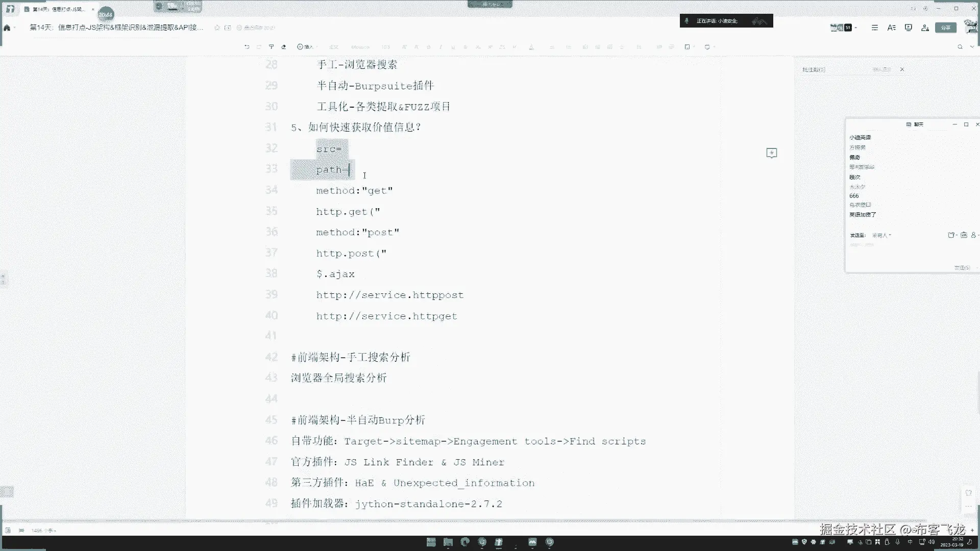980x551 pixels.
Task: Click the undo arrow in toolbar
Action: click(247, 47)
